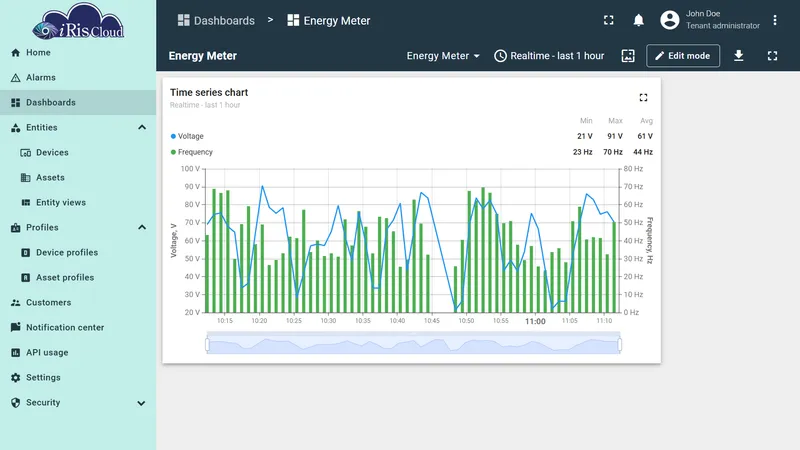Viewport: 800px width, 450px height.
Task: Click the Dashboards grid icon in sidebar
Action: 15,103
